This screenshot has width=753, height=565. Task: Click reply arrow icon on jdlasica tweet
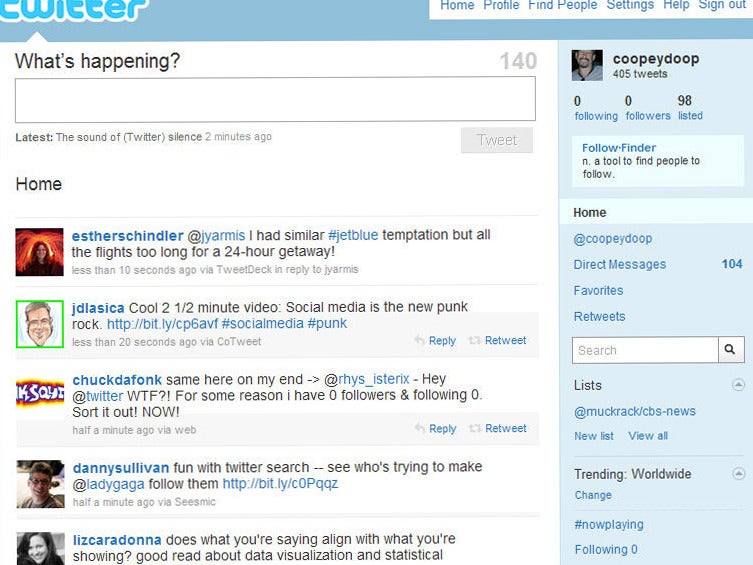coord(420,340)
